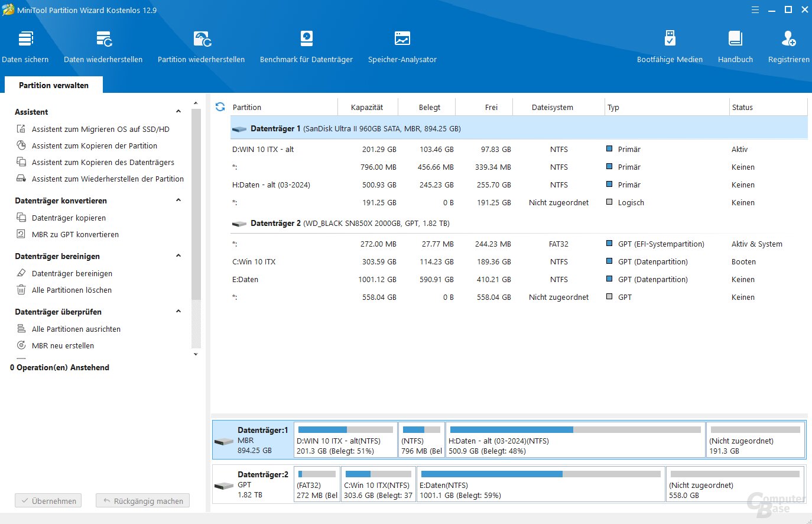
Task: Select Alle Partitionen löschen
Action: 70,290
